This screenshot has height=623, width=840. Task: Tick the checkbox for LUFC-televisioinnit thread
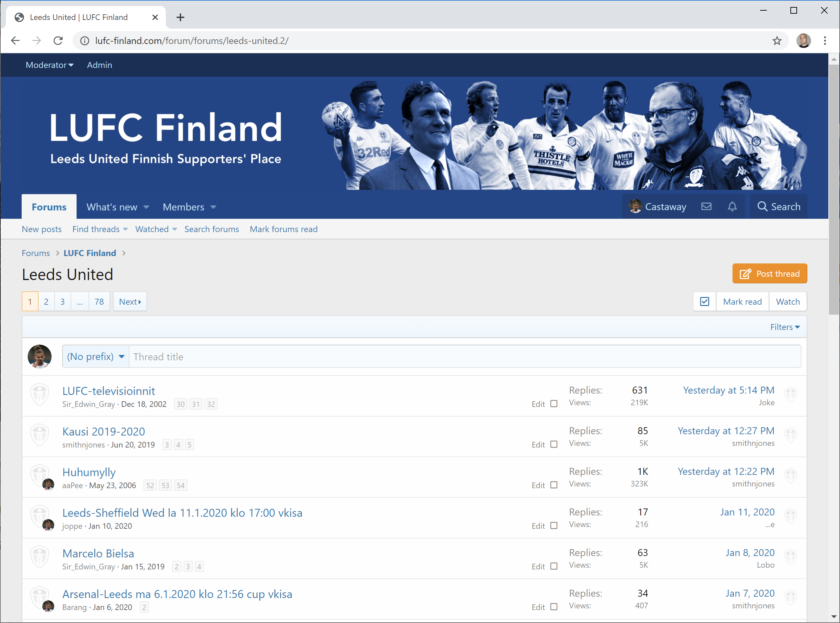click(x=553, y=404)
